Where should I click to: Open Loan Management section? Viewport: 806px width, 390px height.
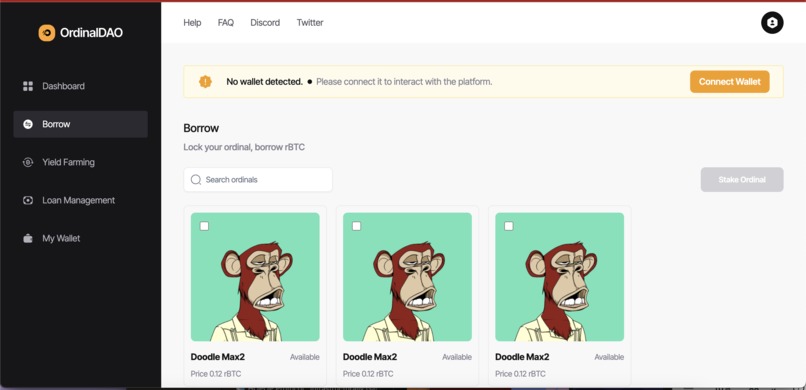click(x=80, y=200)
